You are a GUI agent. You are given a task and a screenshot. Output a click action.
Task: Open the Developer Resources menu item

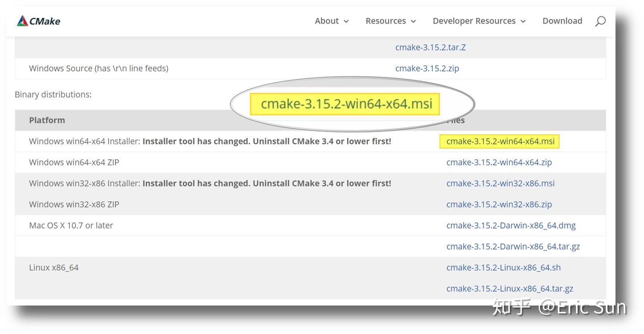tap(474, 21)
